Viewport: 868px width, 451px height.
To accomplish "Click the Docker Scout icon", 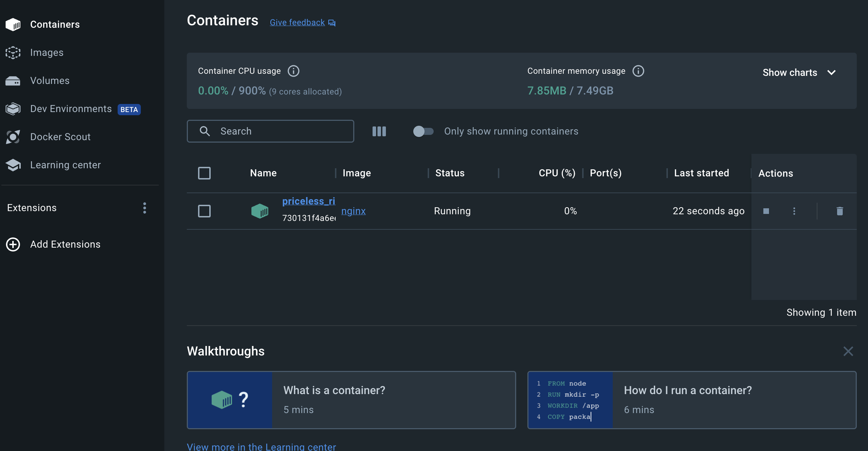I will [13, 137].
